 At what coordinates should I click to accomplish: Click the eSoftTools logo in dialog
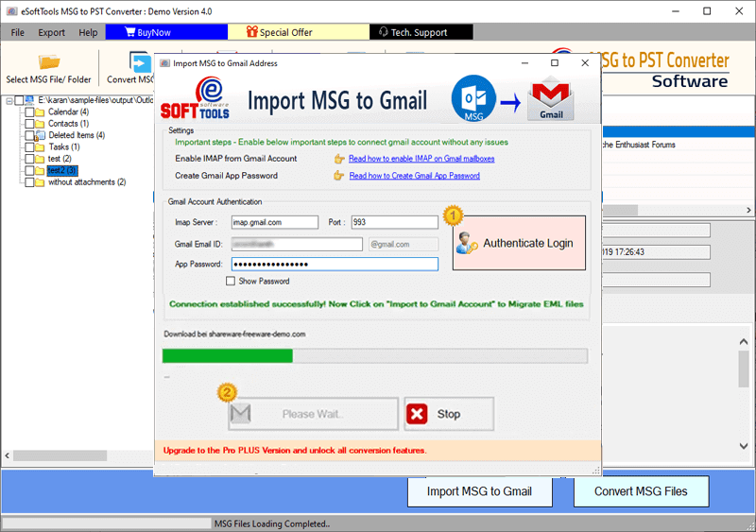(195, 99)
